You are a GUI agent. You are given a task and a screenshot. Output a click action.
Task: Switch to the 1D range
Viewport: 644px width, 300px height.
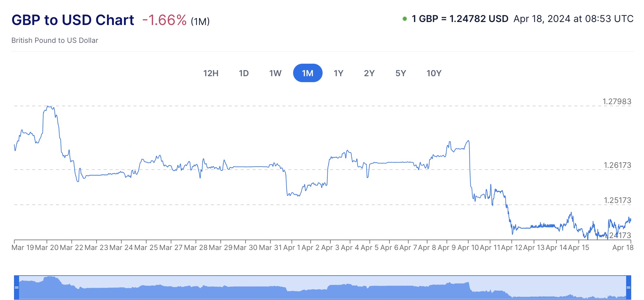pos(244,73)
